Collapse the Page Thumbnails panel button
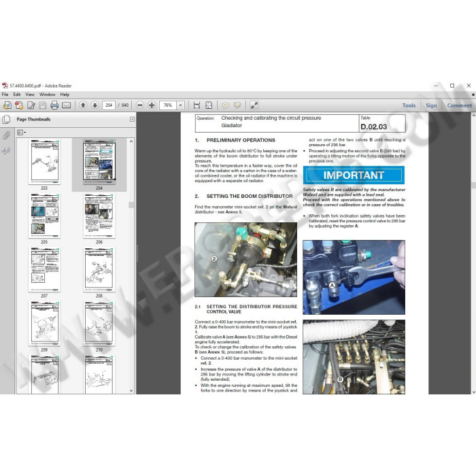The width and height of the screenshot is (476, 476). [x=132, y=119]
